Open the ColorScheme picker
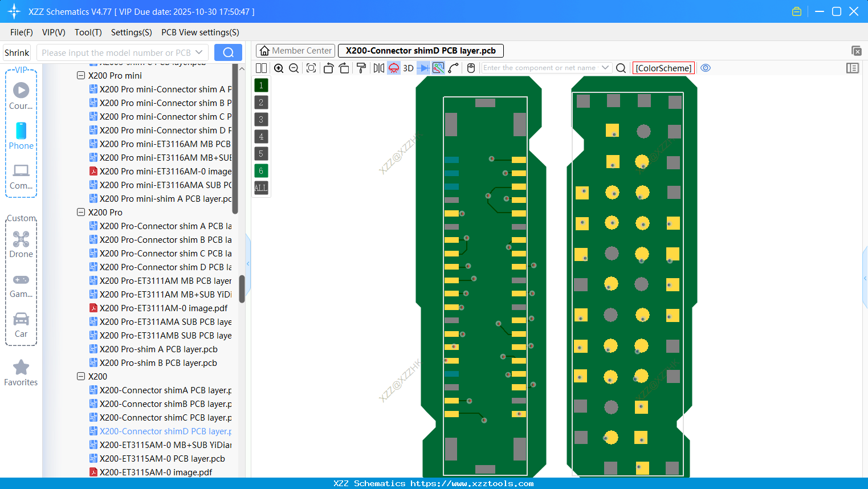868x489 pixels. coord(663,68)
